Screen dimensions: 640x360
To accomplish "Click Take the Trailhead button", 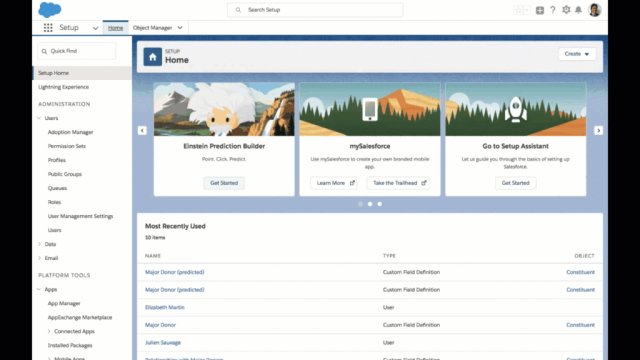I will click(x=398, y=183).
